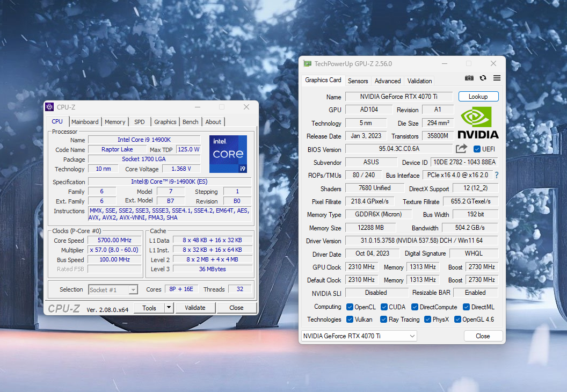The height and width of the screenshot is (392, 567).
Task: Click the GPU Name field NVIDIA GeForce RTX 4070 Ti
Action: coord(399,97)
